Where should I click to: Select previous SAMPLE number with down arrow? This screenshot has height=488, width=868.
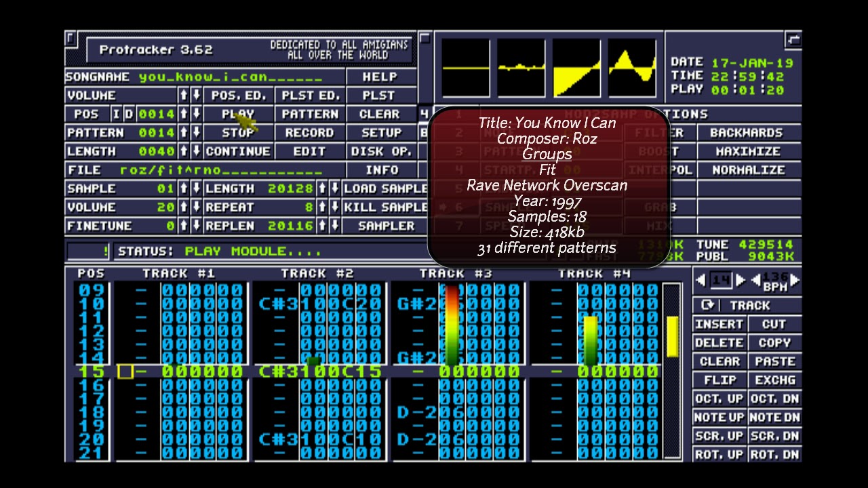(x=196, y=188)
